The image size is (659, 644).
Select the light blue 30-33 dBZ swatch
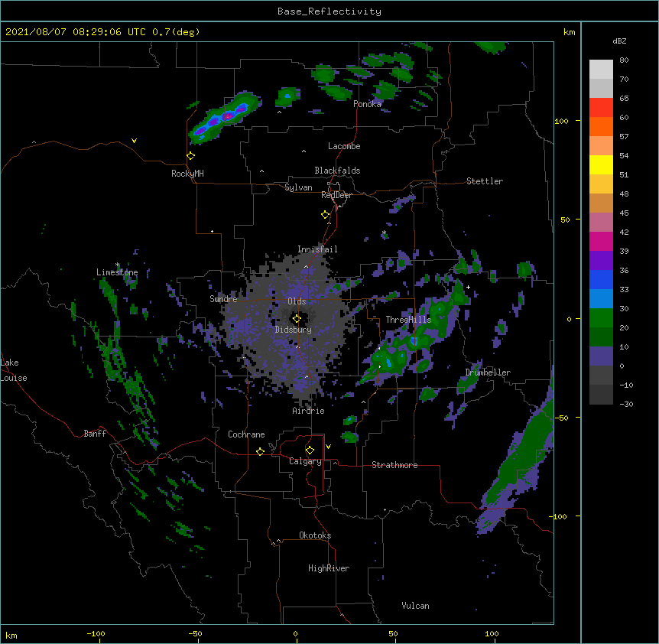point(601,299)
